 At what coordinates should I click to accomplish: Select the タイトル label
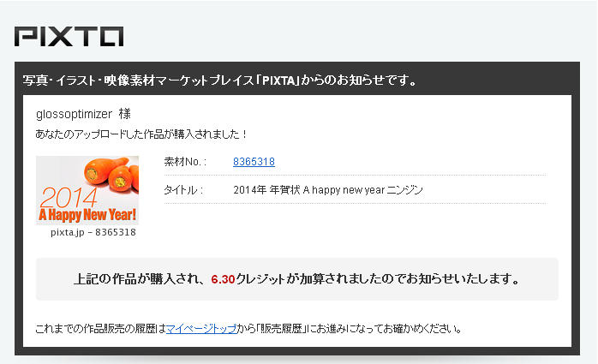pyautogui.click(x=183, y=190)
